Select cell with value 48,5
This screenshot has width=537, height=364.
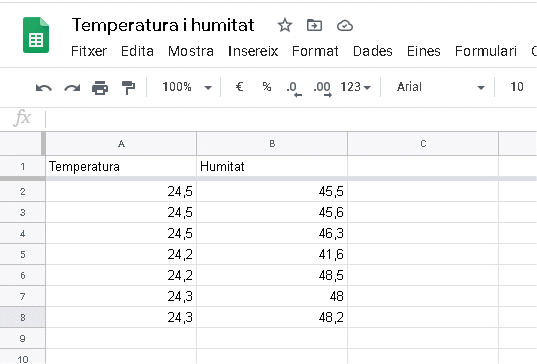pyautogui.click(x=272, y=276)
